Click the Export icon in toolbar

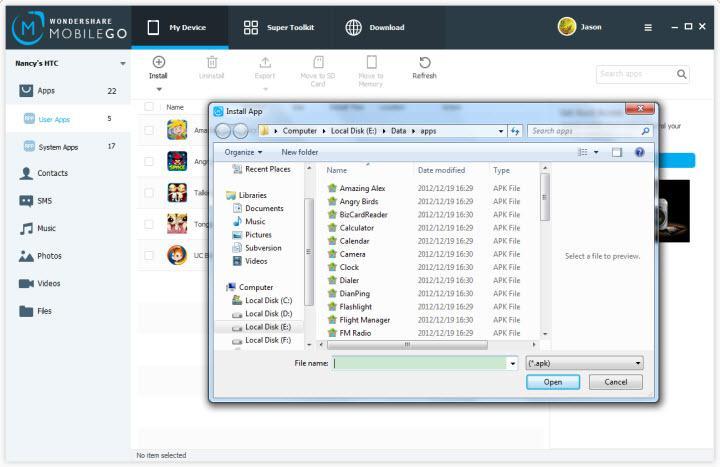coord(265,62)
